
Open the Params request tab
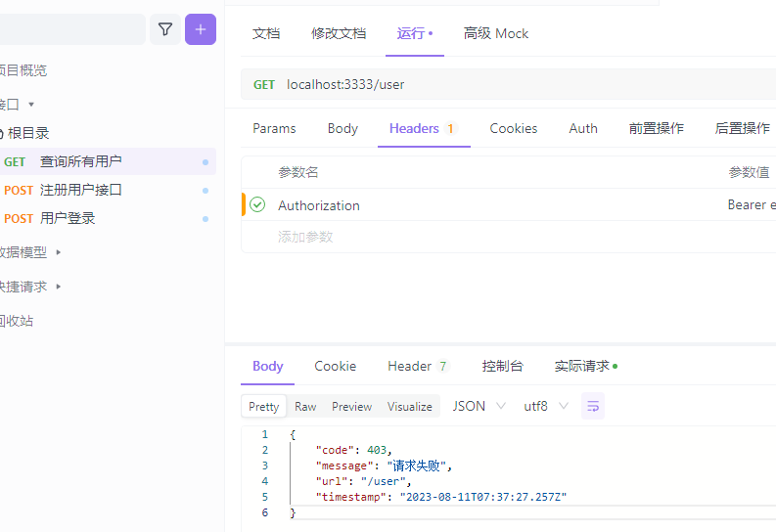tap(274, 128)
